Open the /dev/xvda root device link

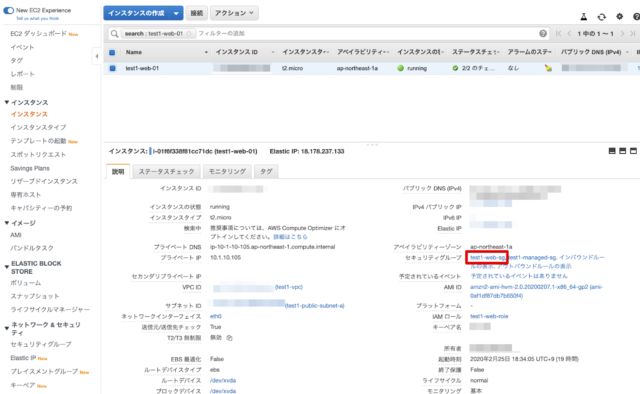pyautogui.click(x=223, y=381)
